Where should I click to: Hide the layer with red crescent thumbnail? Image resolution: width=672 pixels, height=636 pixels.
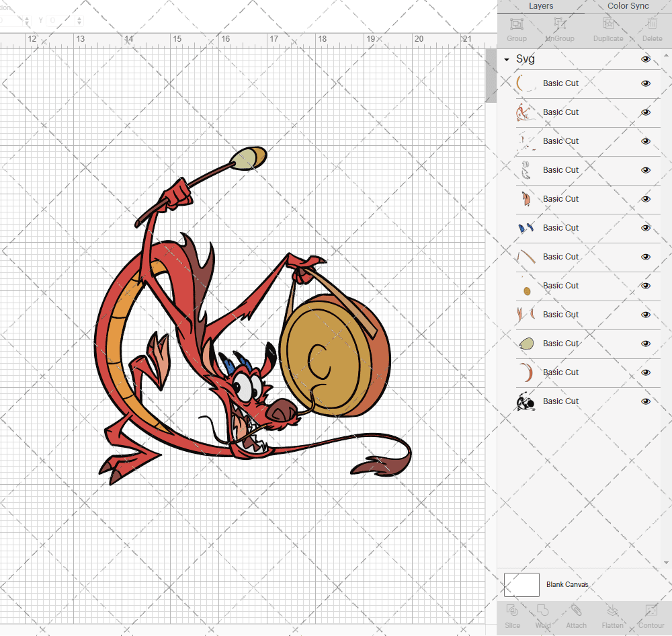tap(645, 372)
